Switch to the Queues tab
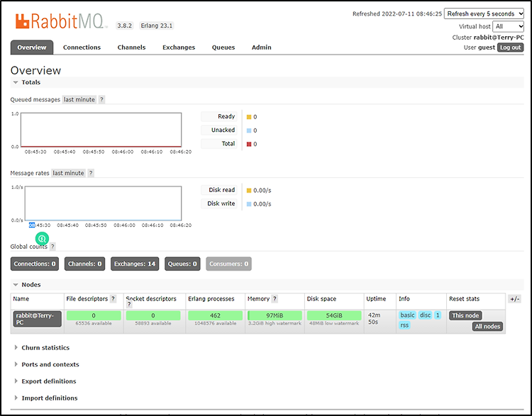 (223, 47)
